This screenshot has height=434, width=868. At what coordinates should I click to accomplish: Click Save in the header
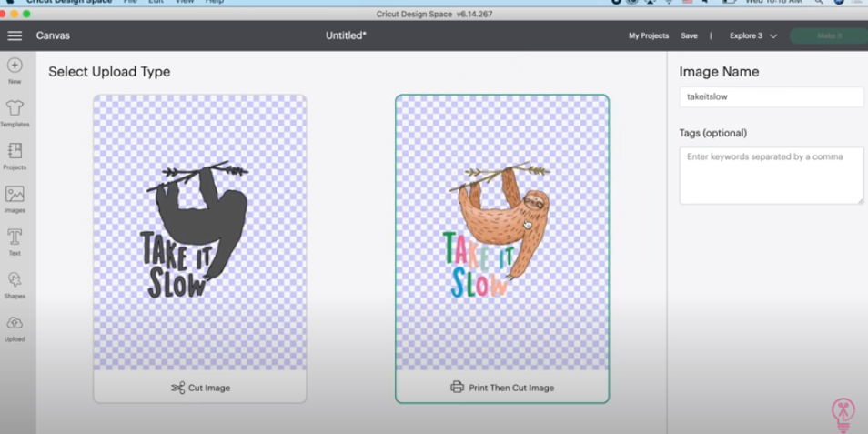(689, 36)
